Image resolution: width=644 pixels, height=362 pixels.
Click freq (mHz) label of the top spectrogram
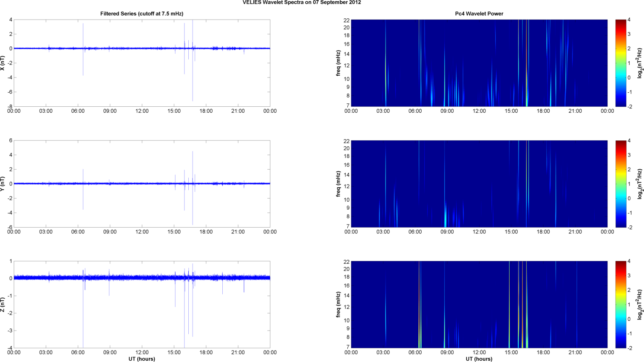click(x=338, y=63)
